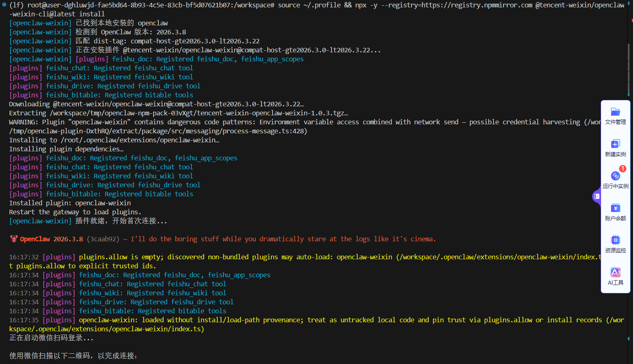The height and width of the screenshot is (364, 633).
Task: Click the 'Installing to /root/.openclaw/extensions' line
Action: coord(114,140)
